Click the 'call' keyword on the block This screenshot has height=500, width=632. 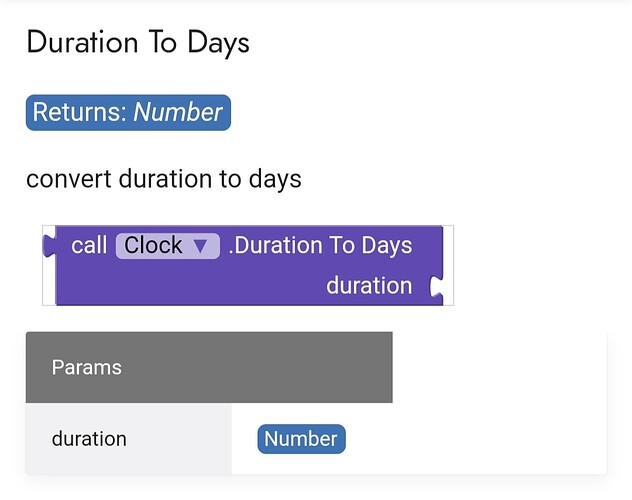tap(89, 245)
